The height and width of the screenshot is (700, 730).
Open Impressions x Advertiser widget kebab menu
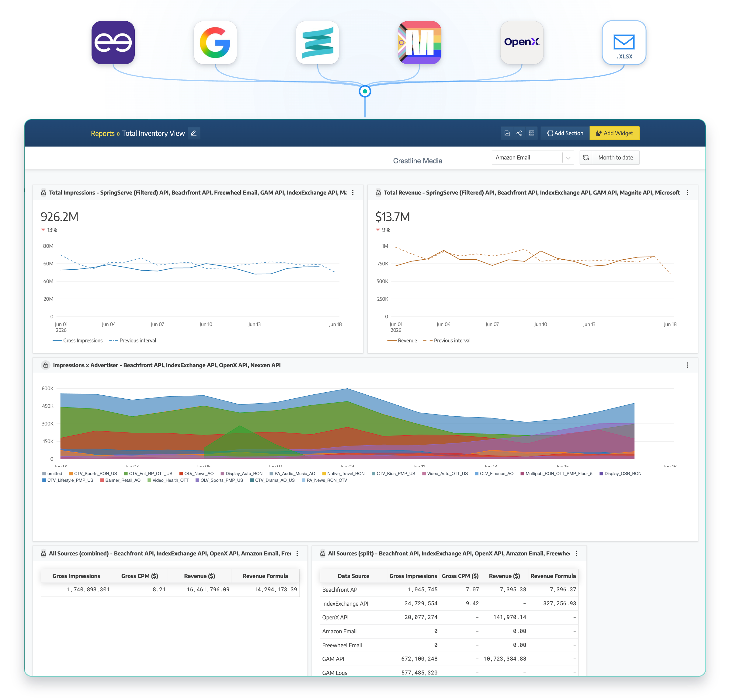pyautogui.click(x=687, y=365)
